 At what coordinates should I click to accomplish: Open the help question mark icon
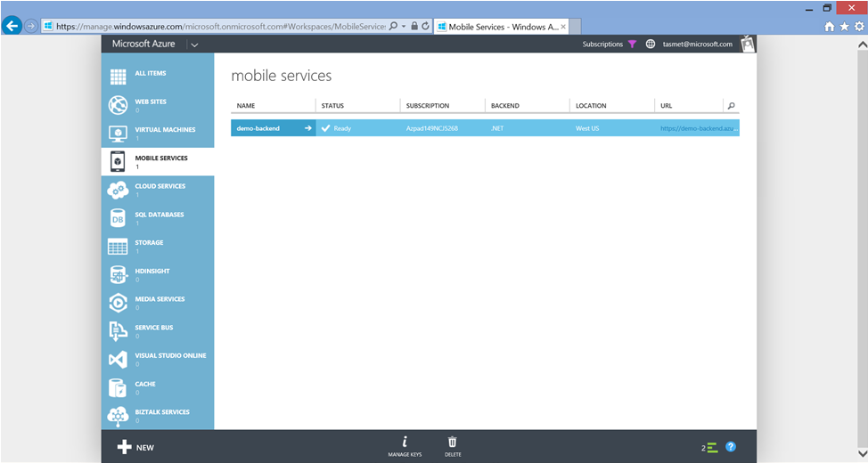731,447
